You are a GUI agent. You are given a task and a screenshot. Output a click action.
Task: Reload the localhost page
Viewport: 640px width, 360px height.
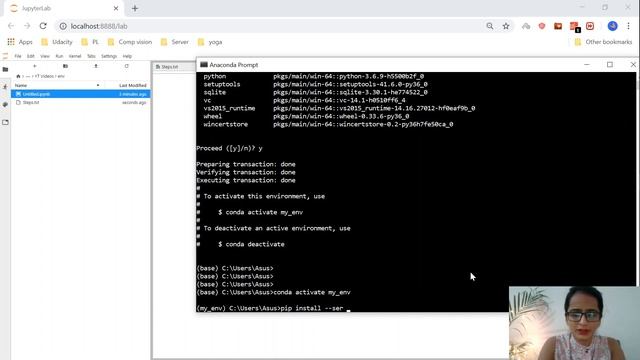pyautogui.click(x=43, y=26)
